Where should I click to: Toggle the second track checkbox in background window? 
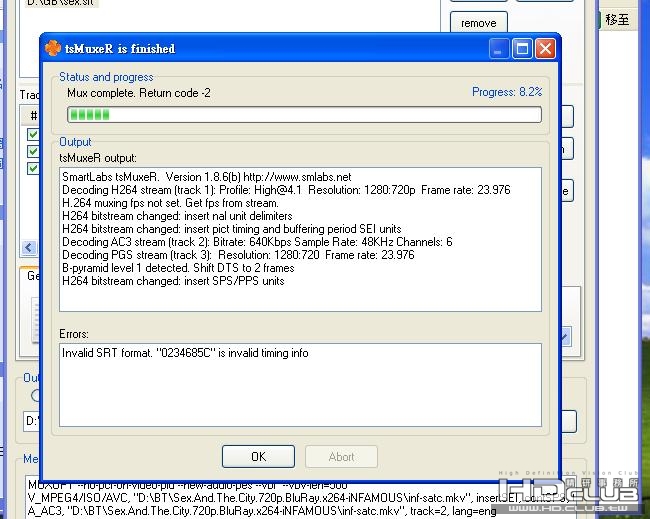point(33,151)
